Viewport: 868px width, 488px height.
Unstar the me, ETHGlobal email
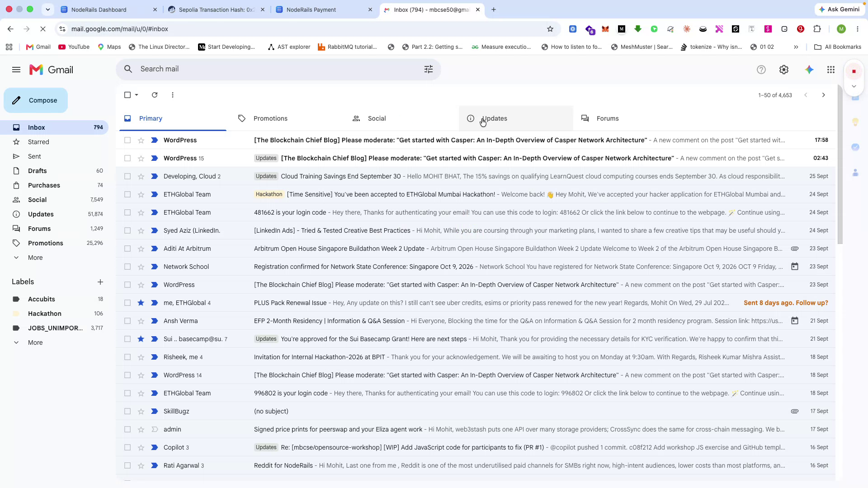pos(141,303)
